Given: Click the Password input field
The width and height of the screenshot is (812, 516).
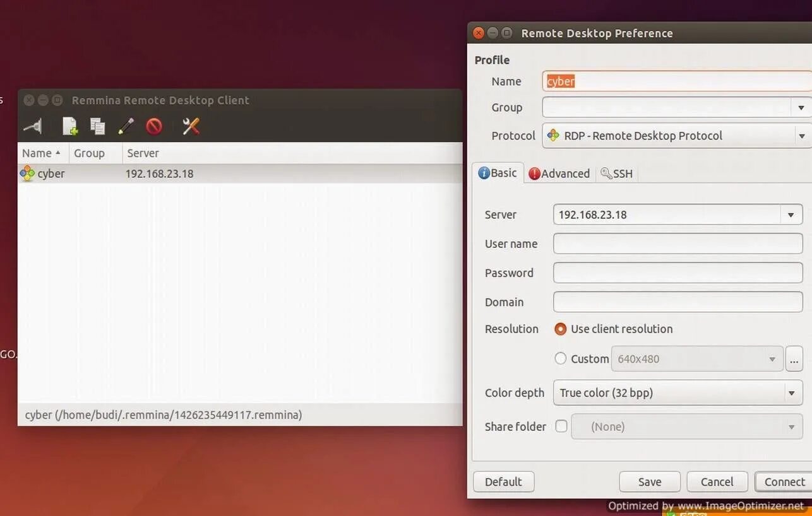Looking at the screenshot, I should pos(678,273).
